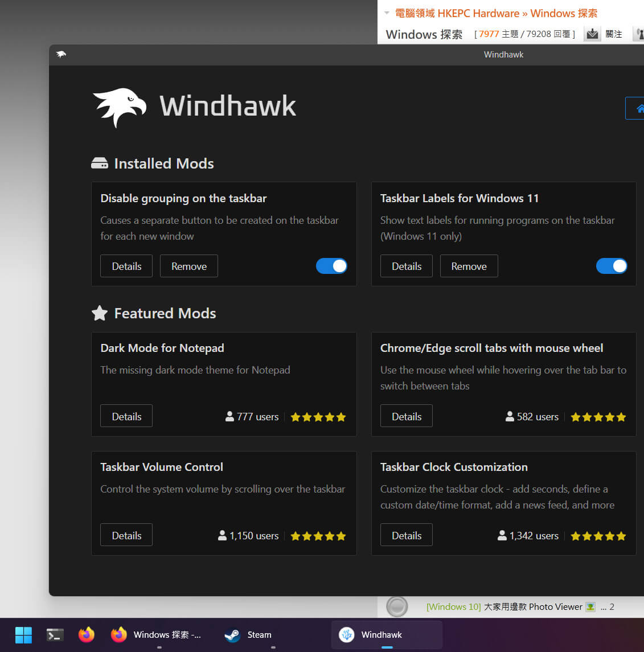Select the Windhawk icon on the taskbar
Image resolution: width=644 pixels, height=652 pixels.
click(346, 634)
